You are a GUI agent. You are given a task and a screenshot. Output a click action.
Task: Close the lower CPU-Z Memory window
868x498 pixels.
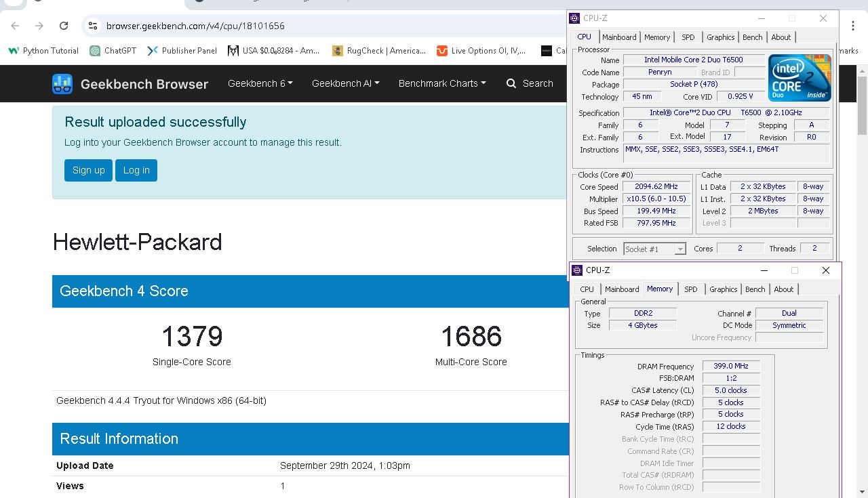click(x=825, y=270)
